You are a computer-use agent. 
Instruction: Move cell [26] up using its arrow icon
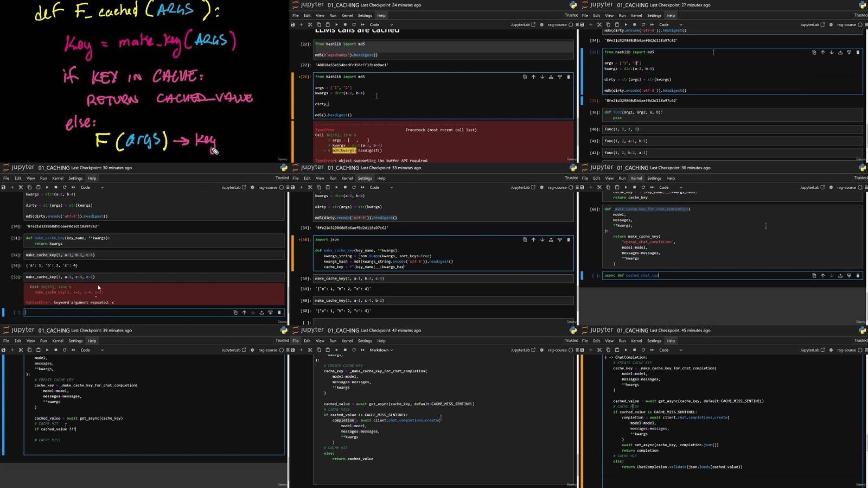[533, 77]
